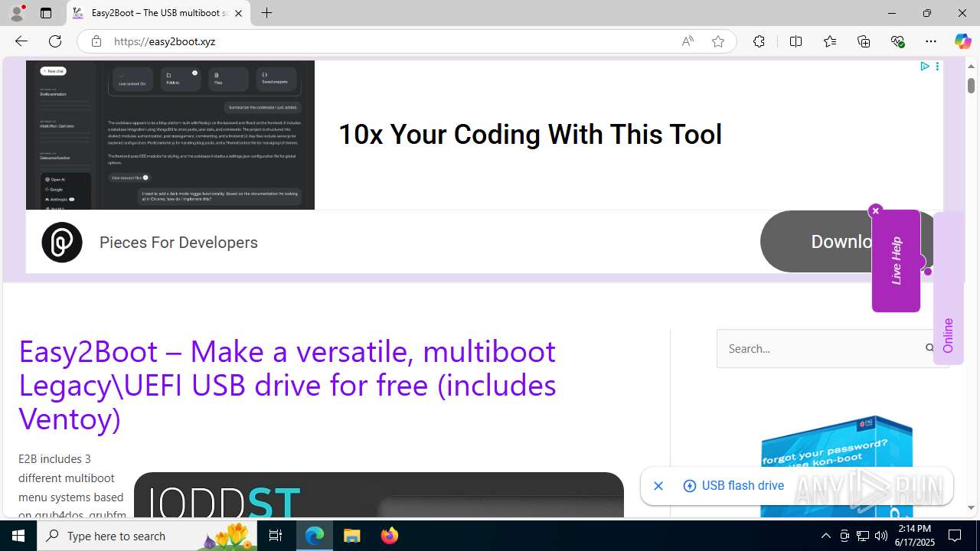Click the Pieces logo in the ad
Screen dimensions: 980x551
click(x=62, y=242)
